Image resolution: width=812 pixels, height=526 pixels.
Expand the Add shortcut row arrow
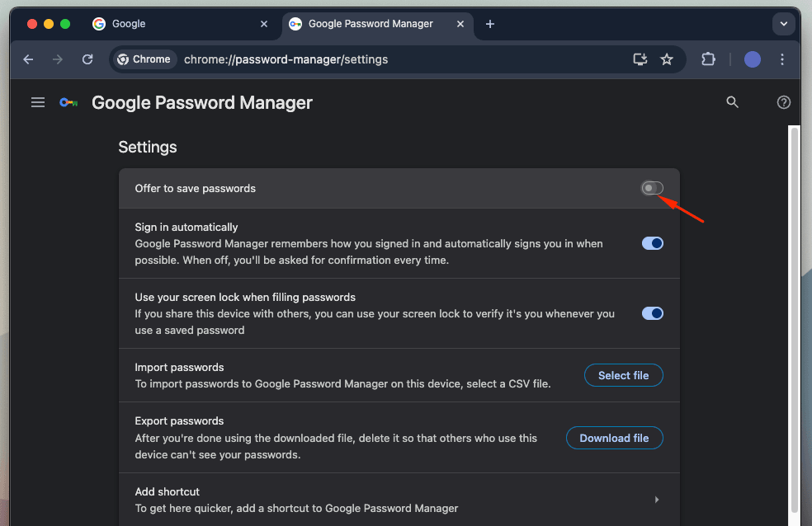pos(657,500)
